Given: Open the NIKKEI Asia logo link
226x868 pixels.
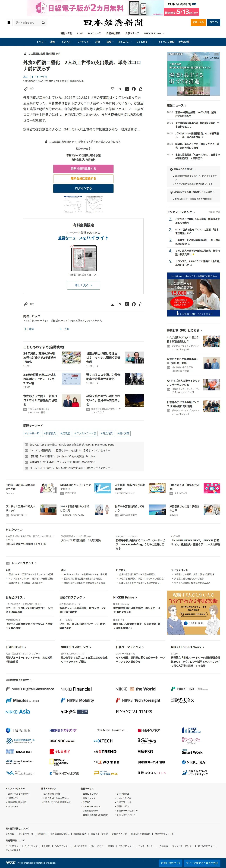Looking at the screenshot, I should click(18, 711).
